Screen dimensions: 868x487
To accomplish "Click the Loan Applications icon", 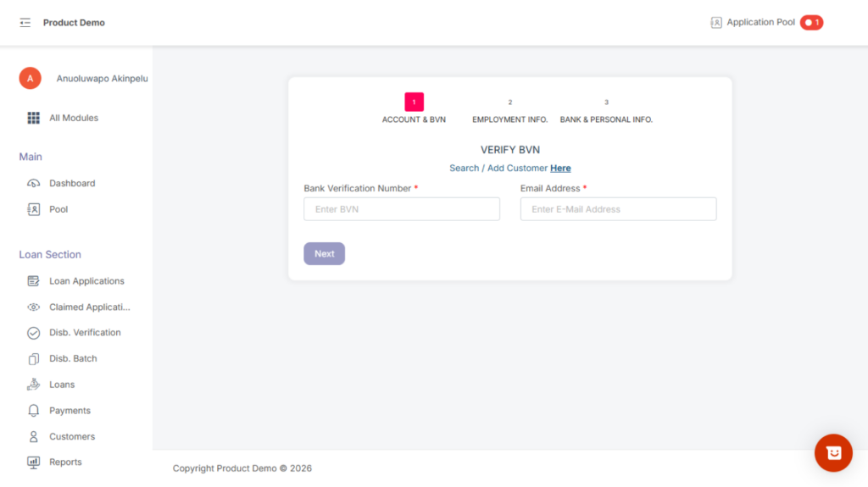I will pos(34,281).
